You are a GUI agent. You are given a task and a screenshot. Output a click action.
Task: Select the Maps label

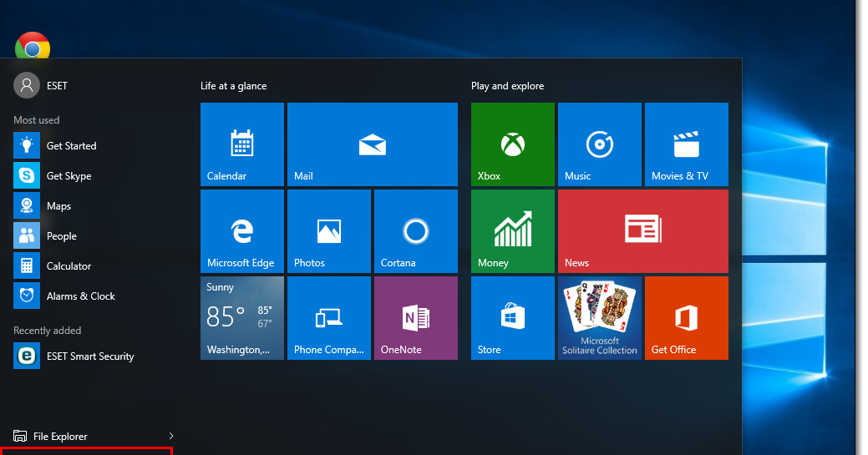tap(58, 206)
